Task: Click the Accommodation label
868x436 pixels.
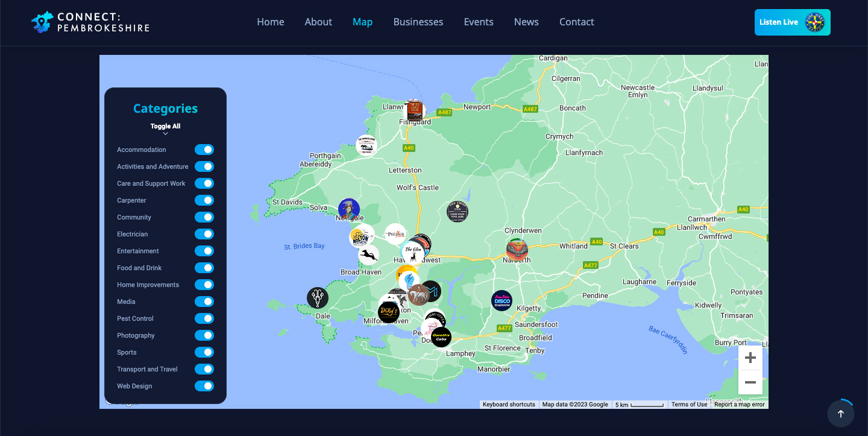Action: [142, 150]
